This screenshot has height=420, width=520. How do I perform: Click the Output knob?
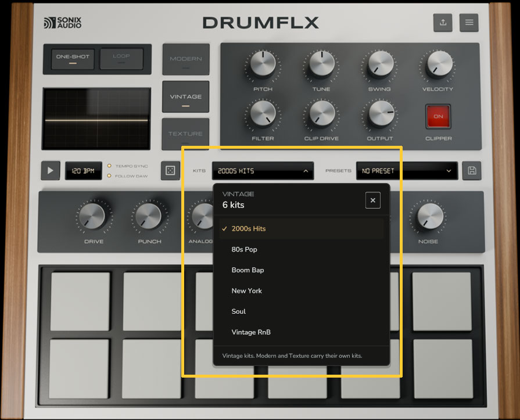coord(381,114)
